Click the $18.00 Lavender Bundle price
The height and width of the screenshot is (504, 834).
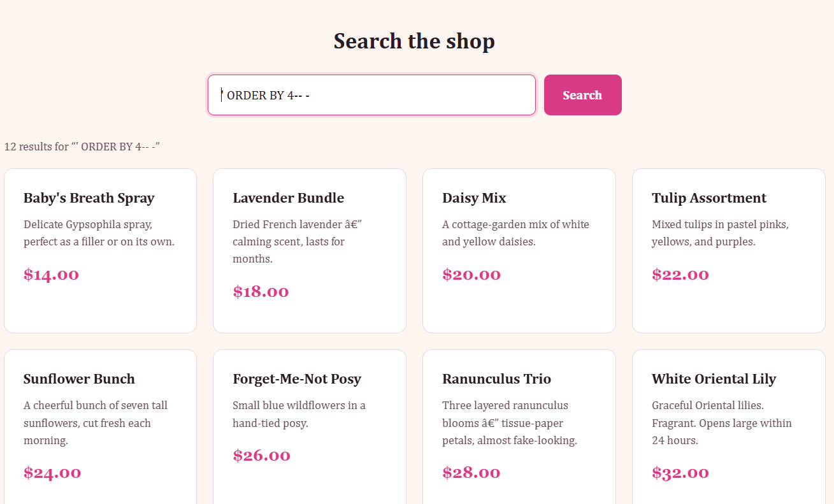pos(261,292)
